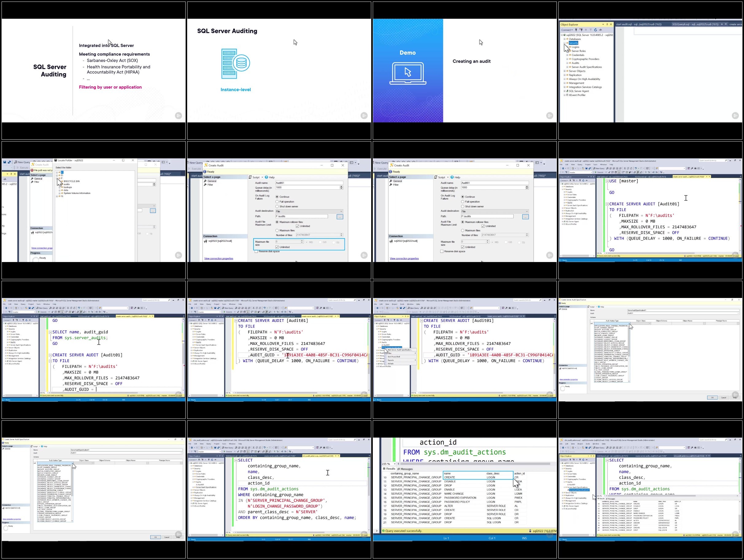Expand Audits node in enlarged Object Explorer
Viewport: 744px width, 560px height.
coord(567,63)
